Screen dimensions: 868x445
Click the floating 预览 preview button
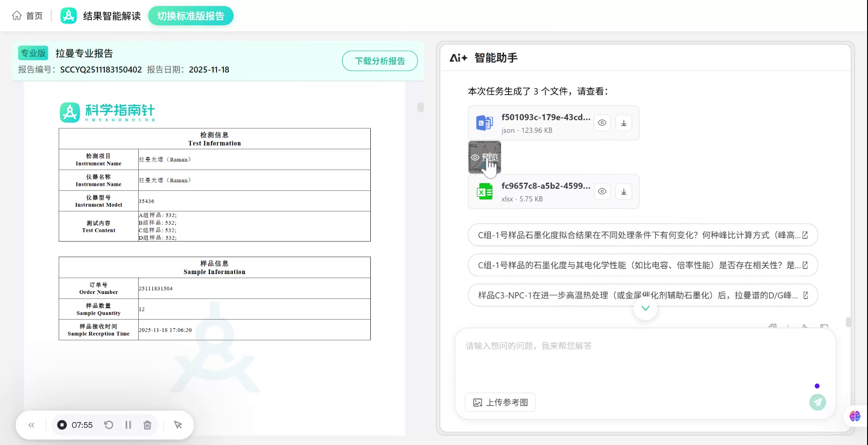(x=485, y=157)
